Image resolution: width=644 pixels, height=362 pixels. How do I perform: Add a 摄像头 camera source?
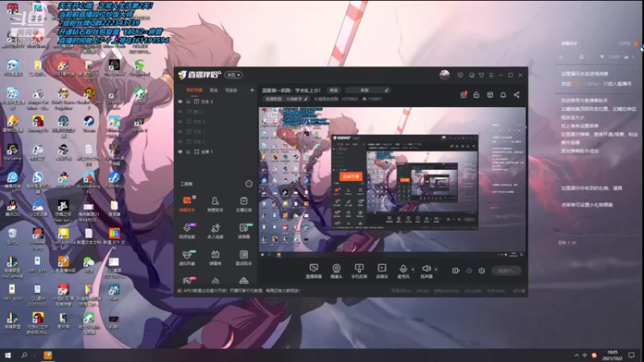[x=336, y=271]
